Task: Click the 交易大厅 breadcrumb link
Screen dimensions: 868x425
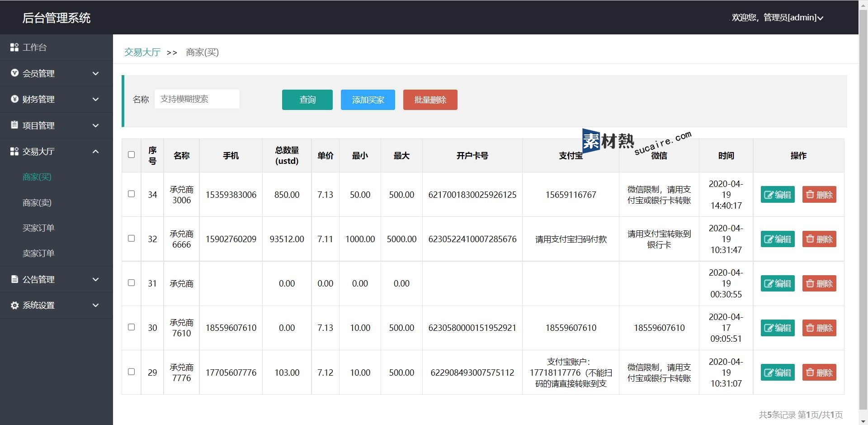Action: (x=142, y=52)
